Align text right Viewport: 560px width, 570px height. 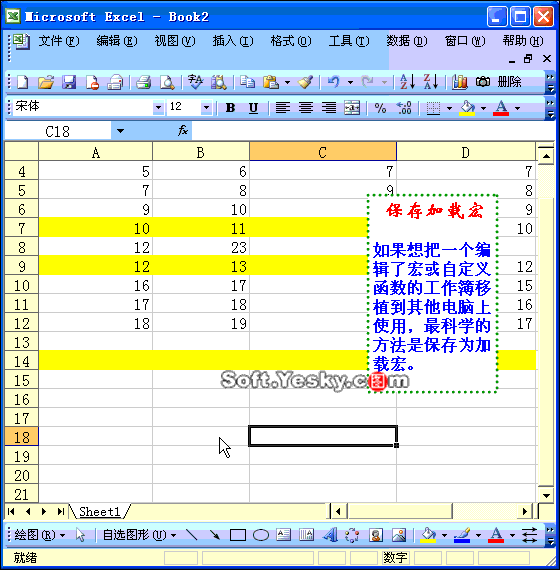(329, 108)
